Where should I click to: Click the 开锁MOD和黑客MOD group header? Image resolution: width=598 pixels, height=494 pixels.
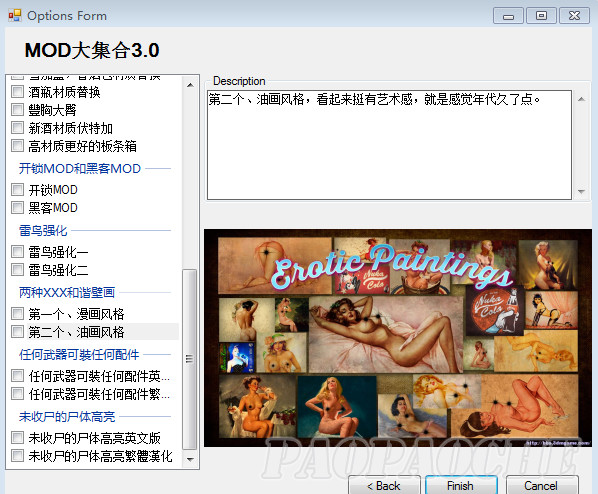click(80, 169)
